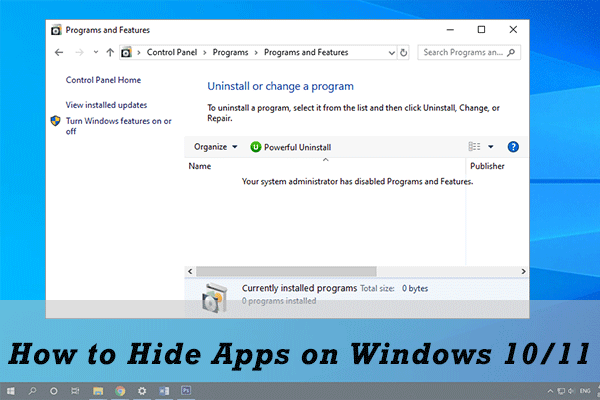The image size is (600, 400).
Task: Click the forward navigation arrow
Action: click(x=79, y=52)
